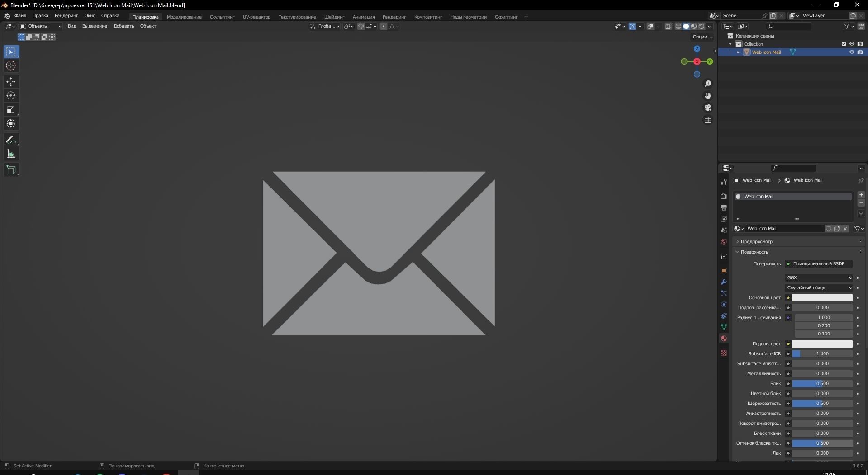
Task: Activate the 3D Cursor tool
Action: tap(11, 66)
